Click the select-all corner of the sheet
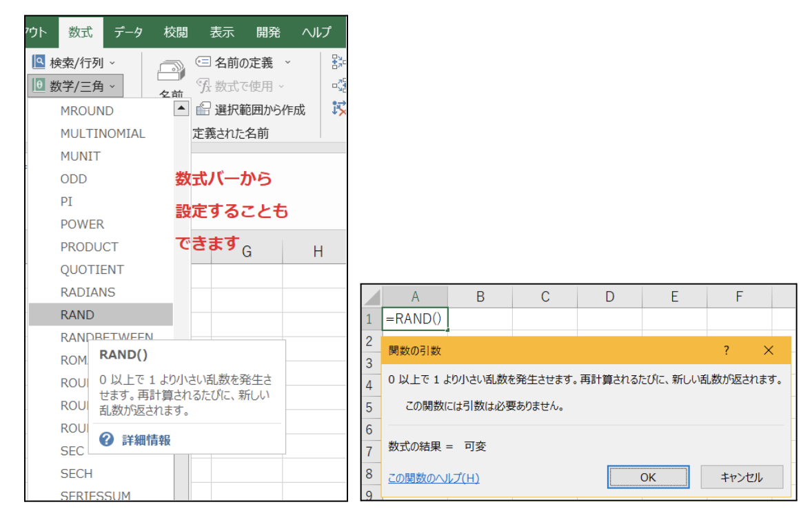 tap(372, 297)
